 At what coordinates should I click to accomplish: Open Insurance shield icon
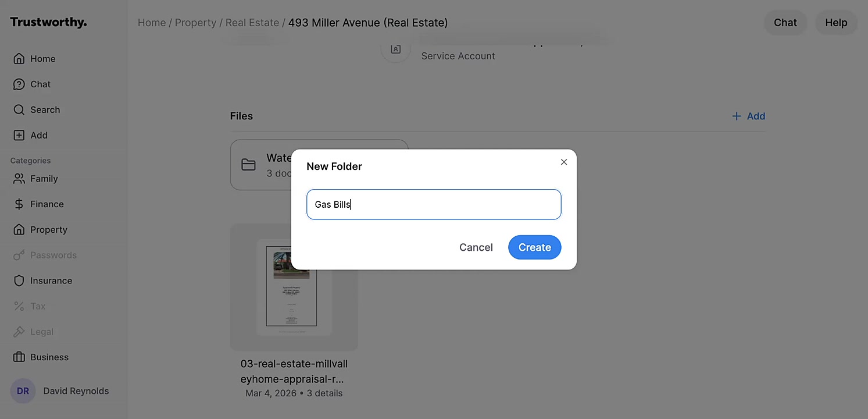19,280
